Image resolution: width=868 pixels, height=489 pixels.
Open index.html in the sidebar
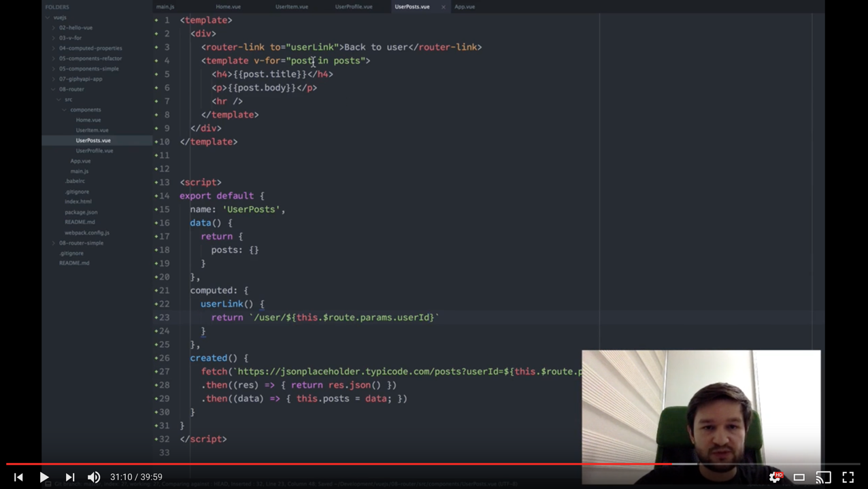[x=78, y=201]
